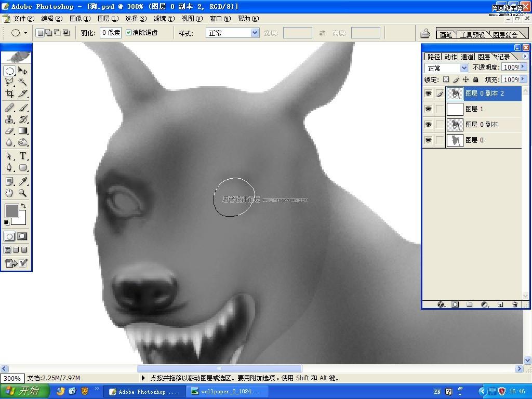532x399 pixels.
Task: Toggle the anti-alias (消除锯齿) checkbox
Action: tap(128, 33)
